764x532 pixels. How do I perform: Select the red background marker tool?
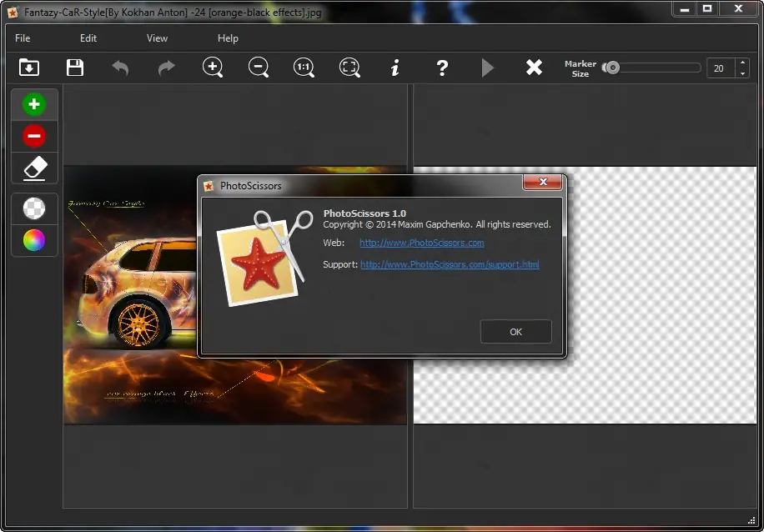[x=34, y=136]
